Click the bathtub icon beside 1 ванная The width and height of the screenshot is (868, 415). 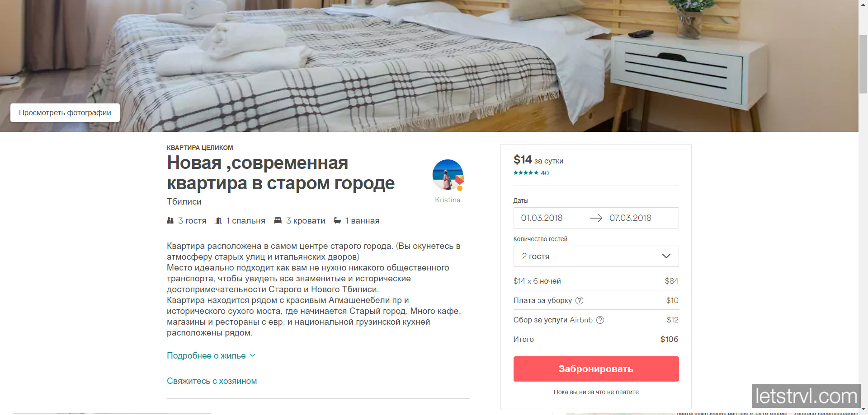(x=337, y=220)
